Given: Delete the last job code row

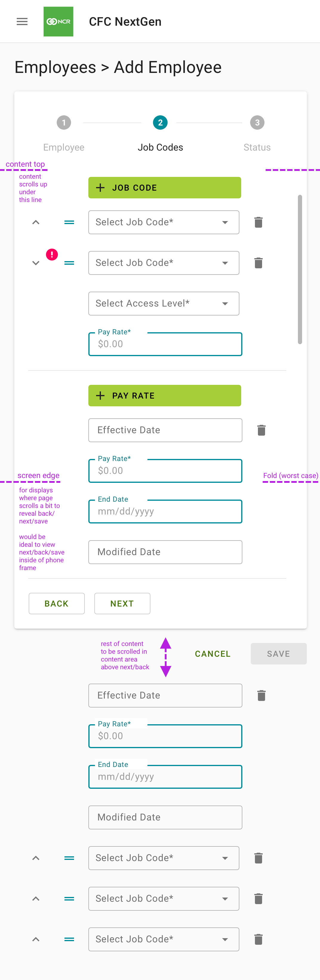Looking at the screenshot, I should tap(259, 939).
